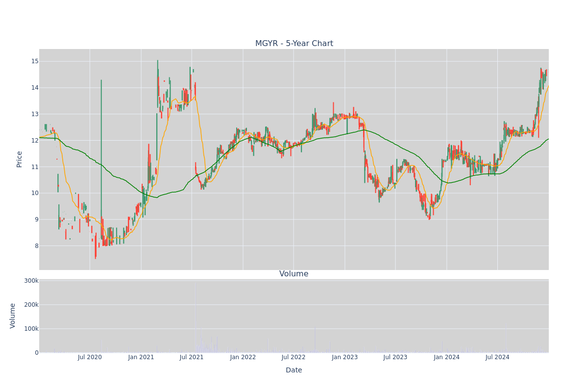This screenshot has height=392, width=588.
Task: Click the Jan 2023 date tick label
Action: click(345, 357)
